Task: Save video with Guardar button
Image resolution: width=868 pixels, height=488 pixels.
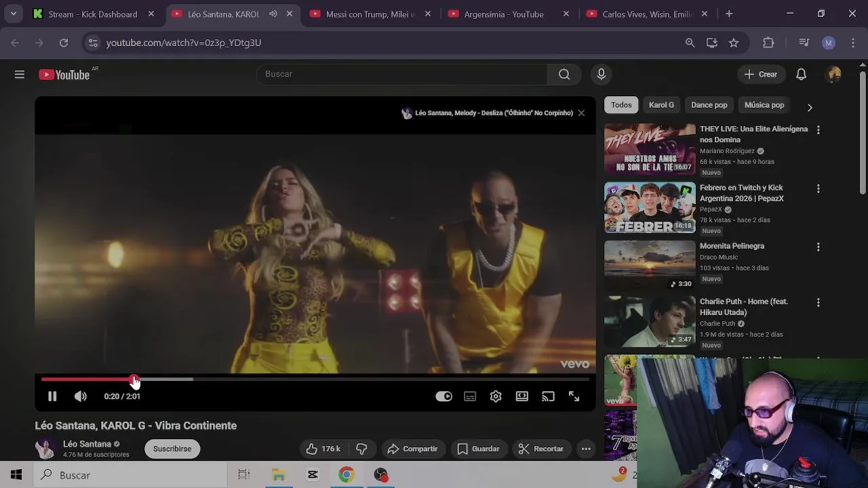Action: coord(479,449)
